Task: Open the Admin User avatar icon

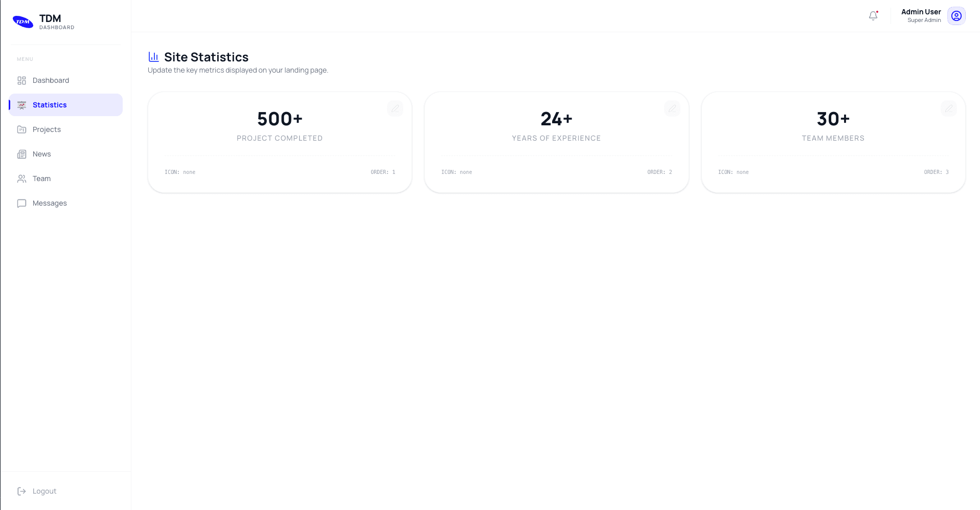Action: (x=956, y=16)
